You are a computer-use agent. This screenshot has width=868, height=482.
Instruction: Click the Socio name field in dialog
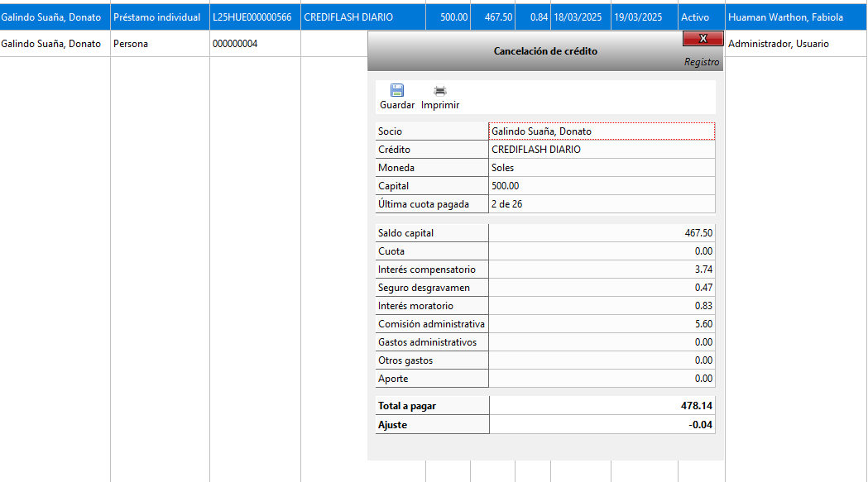[x=601, y=131]
